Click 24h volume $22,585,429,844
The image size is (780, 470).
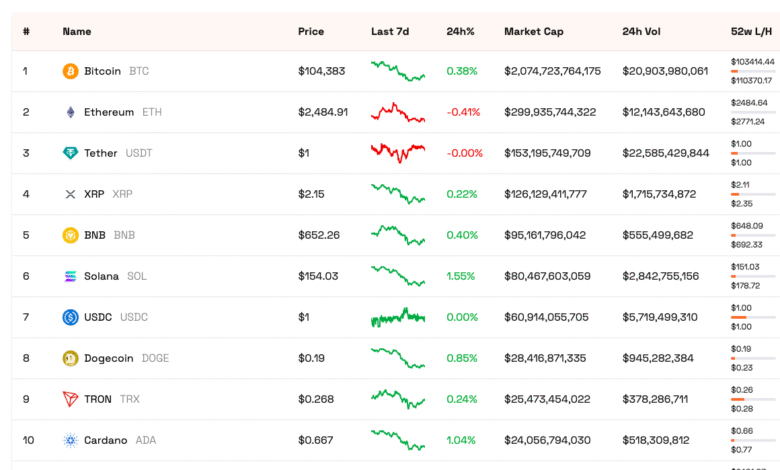pyautogui.click(x=666, y=153)
